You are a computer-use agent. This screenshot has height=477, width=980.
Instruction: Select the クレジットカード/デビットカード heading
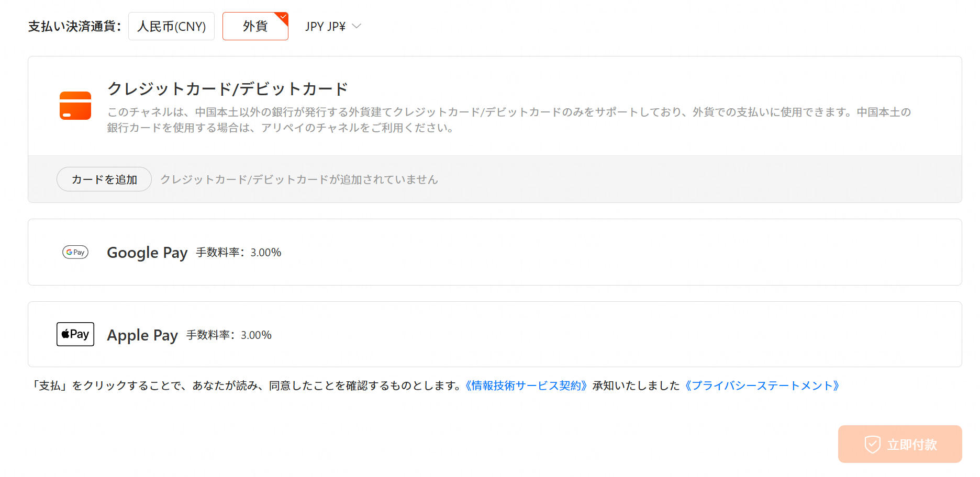pos(228,89)
